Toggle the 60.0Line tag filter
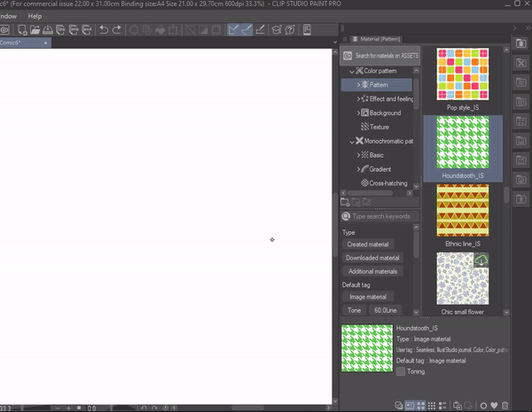Viewport: 532px width, 412px height. click(385, 310)
